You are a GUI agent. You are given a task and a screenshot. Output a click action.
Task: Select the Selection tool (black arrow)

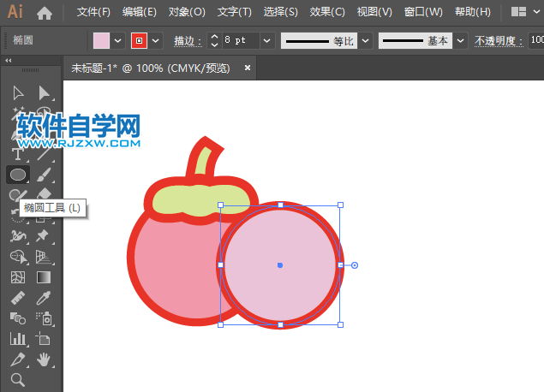pyautogui.click(x=18, y=93)
